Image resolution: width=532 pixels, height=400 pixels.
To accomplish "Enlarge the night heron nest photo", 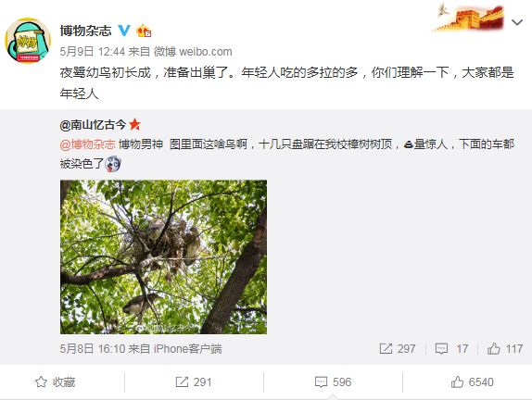I will click(x=163, y=257).
